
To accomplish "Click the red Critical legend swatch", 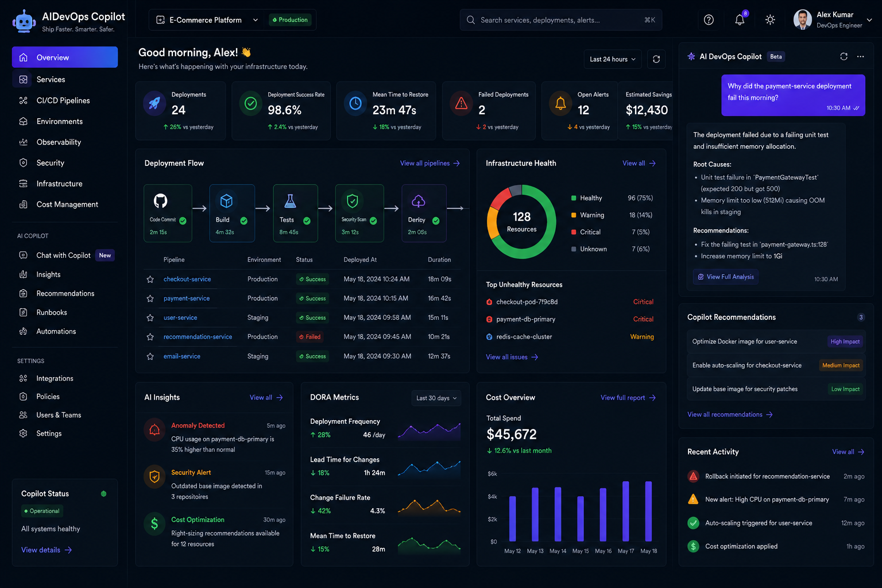I will click(x=574, y=232).
